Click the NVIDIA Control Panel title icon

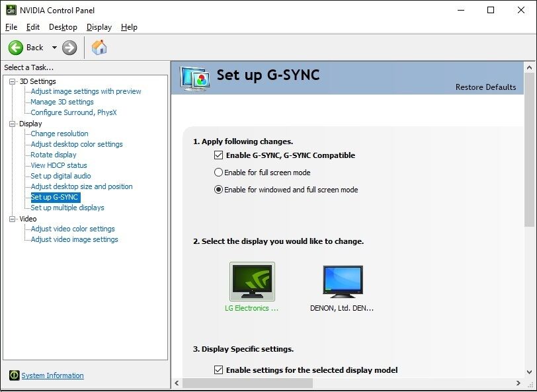click(x=11, y=11)
